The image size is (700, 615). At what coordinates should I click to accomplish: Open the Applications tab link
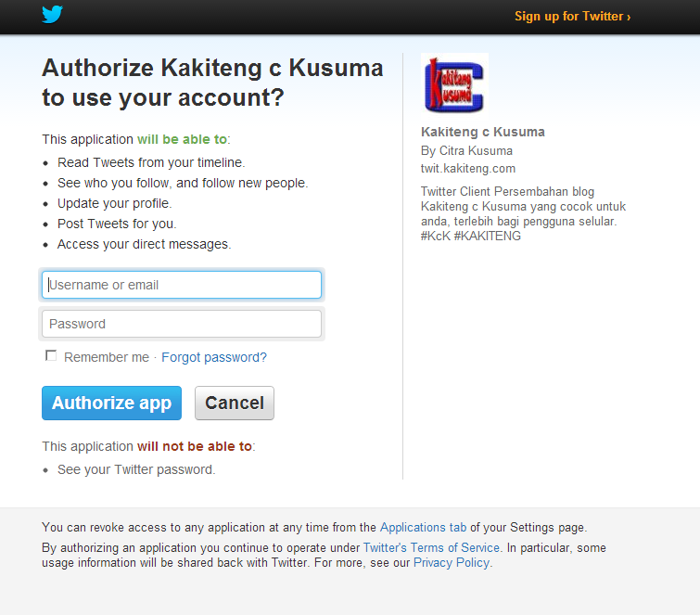(424, 527)
